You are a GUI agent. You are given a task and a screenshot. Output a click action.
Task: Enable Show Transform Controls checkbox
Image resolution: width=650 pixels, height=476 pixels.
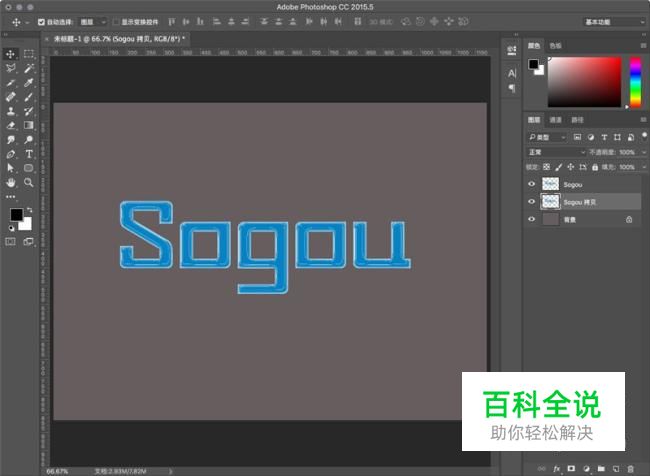point(116,22)
